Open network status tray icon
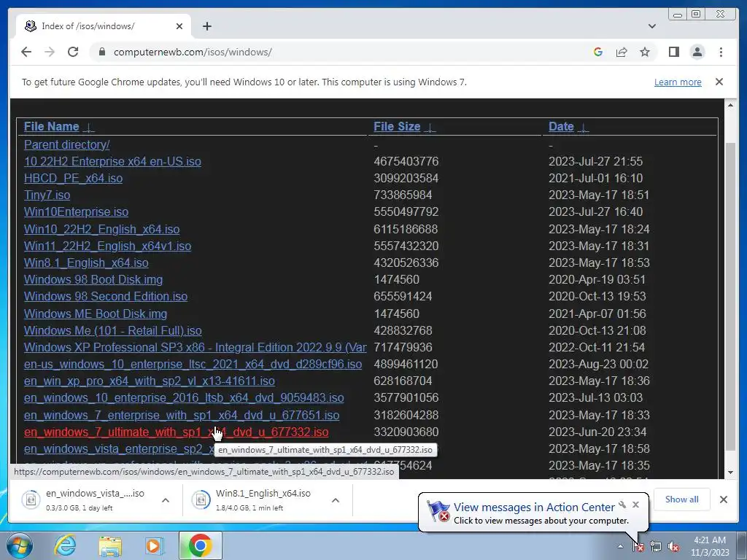Viewport: 747px width, 560px height. click(656, 547)
